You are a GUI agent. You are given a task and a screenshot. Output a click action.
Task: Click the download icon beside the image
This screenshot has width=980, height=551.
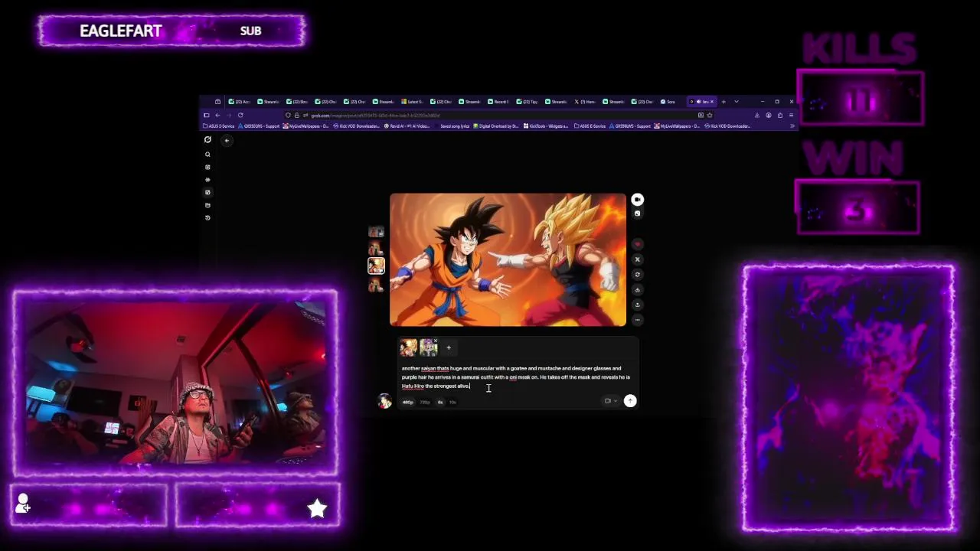[x=637, y=289]
